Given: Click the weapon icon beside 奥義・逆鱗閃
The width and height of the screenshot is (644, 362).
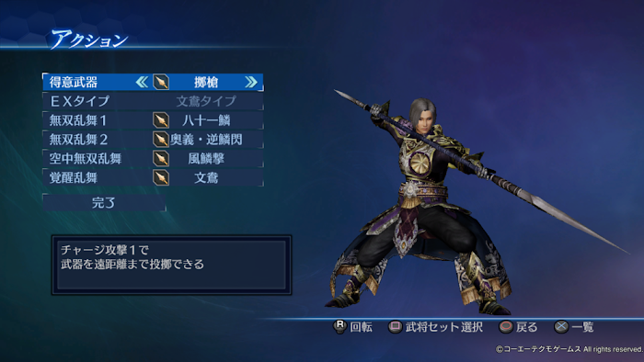Looking at the screenshot, I should [x=161, y=140].
